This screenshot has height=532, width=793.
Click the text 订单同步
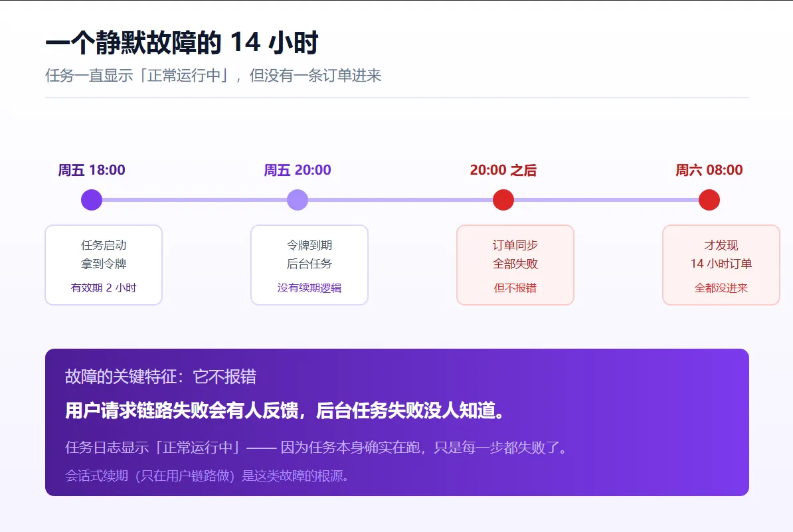pos(515,245)
